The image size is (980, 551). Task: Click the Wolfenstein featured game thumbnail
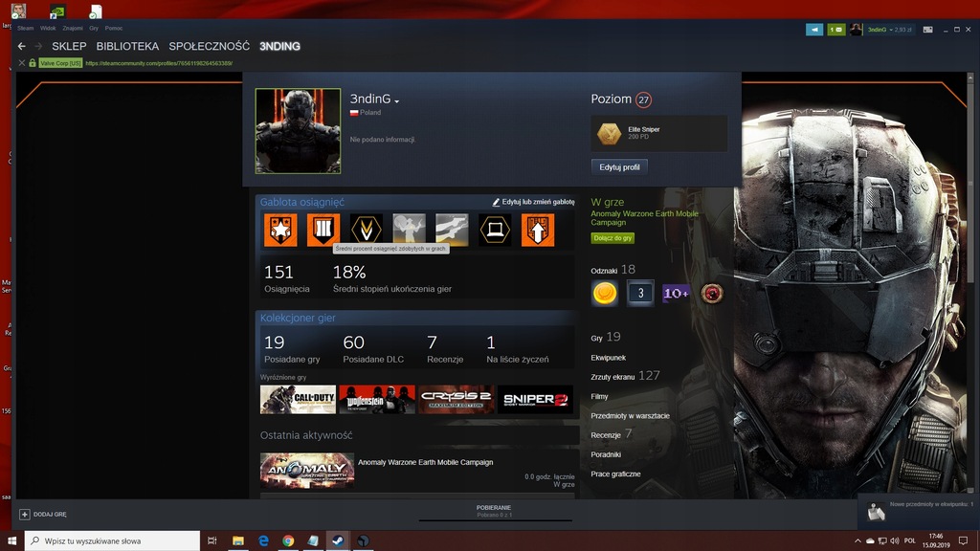coord(377,399)
